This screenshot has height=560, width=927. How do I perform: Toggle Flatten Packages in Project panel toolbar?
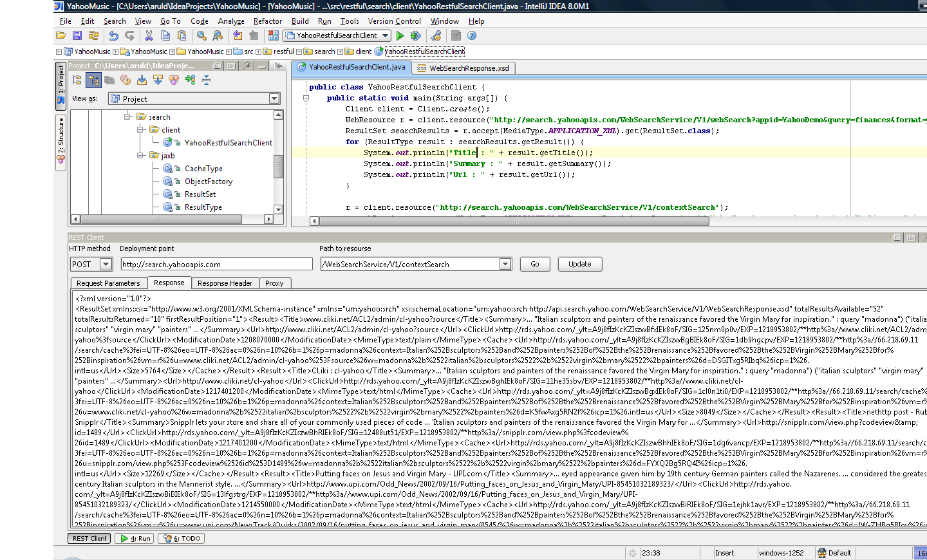[x=77, y=80]
